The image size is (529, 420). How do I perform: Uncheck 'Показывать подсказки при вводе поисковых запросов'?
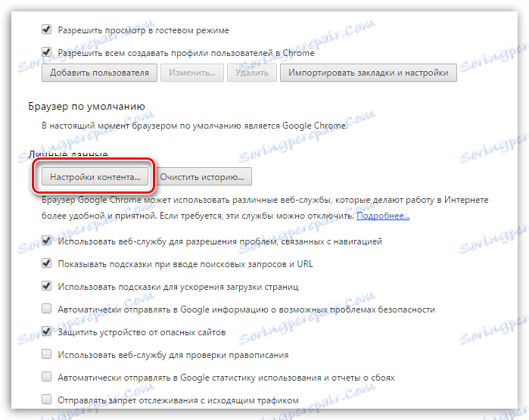click(x=47, y=263)
